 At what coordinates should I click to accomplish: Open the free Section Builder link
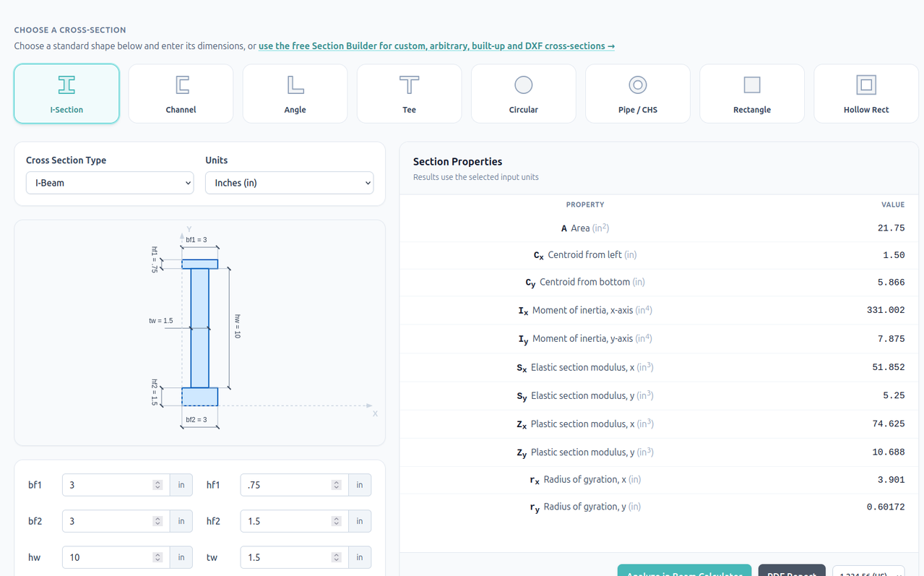(x=436, y=46)
